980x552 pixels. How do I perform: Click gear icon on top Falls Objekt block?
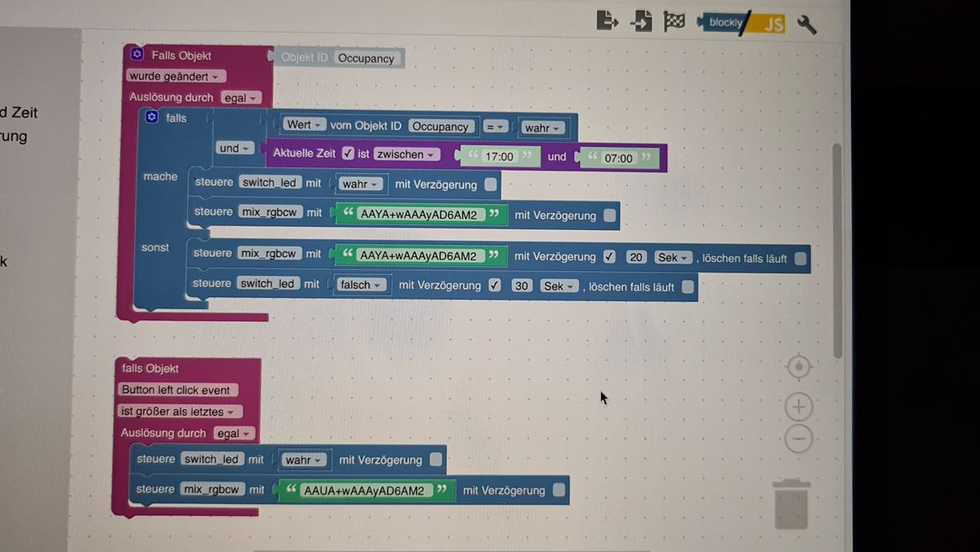(137, 55)
